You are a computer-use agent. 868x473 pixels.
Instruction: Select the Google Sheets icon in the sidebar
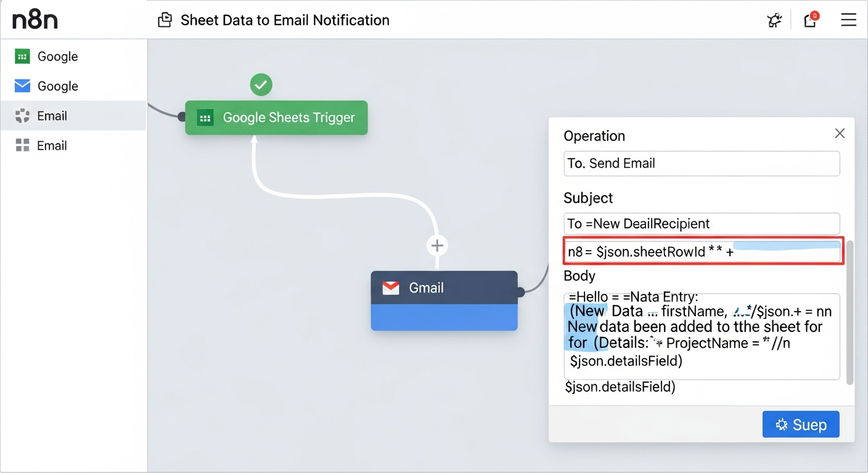click(22, 56)
